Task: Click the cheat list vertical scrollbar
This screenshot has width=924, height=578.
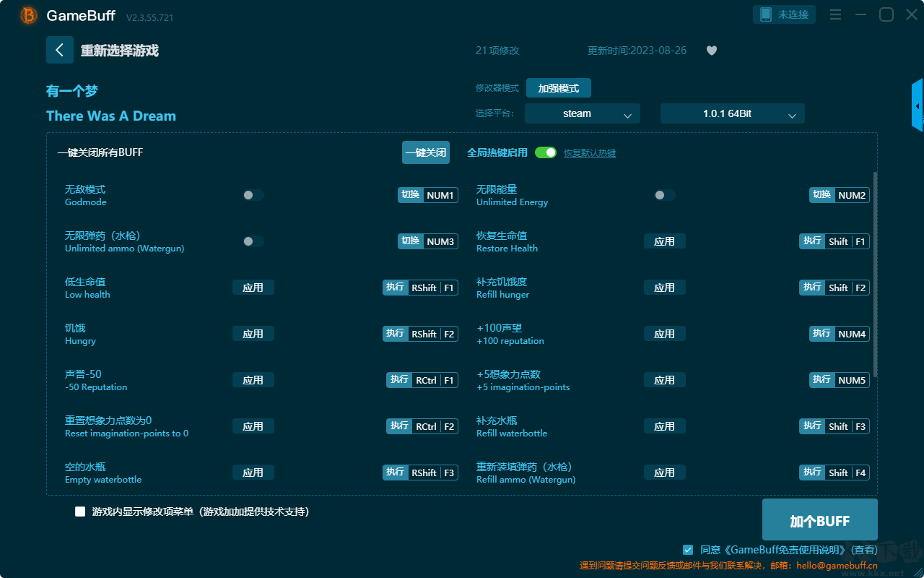Action: (876, 275)
